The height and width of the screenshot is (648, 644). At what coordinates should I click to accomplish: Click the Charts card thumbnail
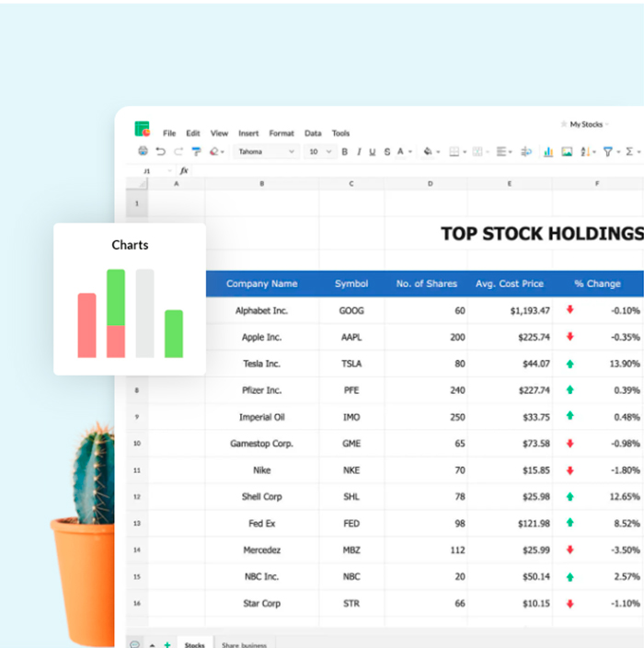pyautogui.click(x=130, y=299)
